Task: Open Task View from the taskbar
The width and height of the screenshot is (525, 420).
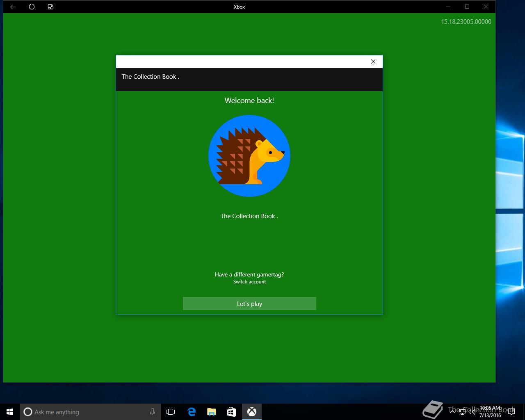Action: tap(171, 412)
